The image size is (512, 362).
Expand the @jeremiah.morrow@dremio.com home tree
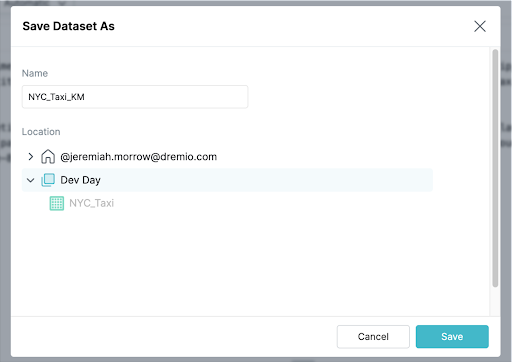pos(31,156)
